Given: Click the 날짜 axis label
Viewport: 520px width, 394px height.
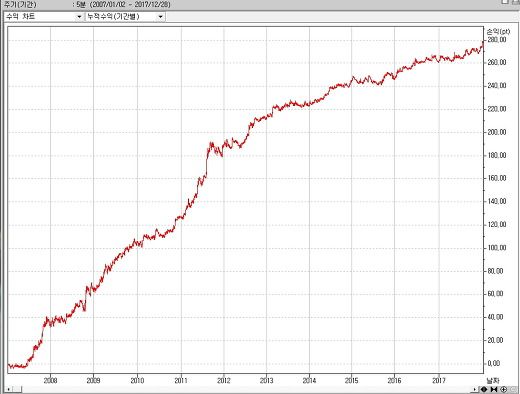Looking at the screenshot, I should pyautogui.click(x=493, y=380).
